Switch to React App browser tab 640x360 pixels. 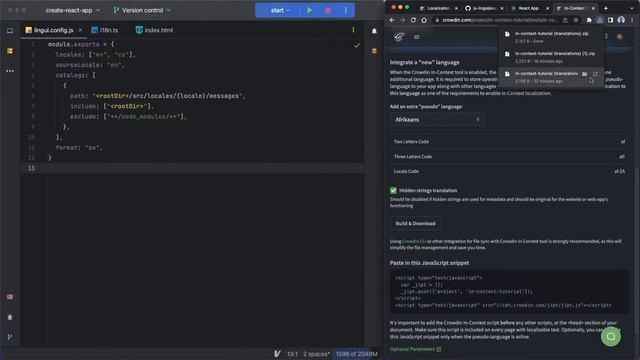[529, 8]
